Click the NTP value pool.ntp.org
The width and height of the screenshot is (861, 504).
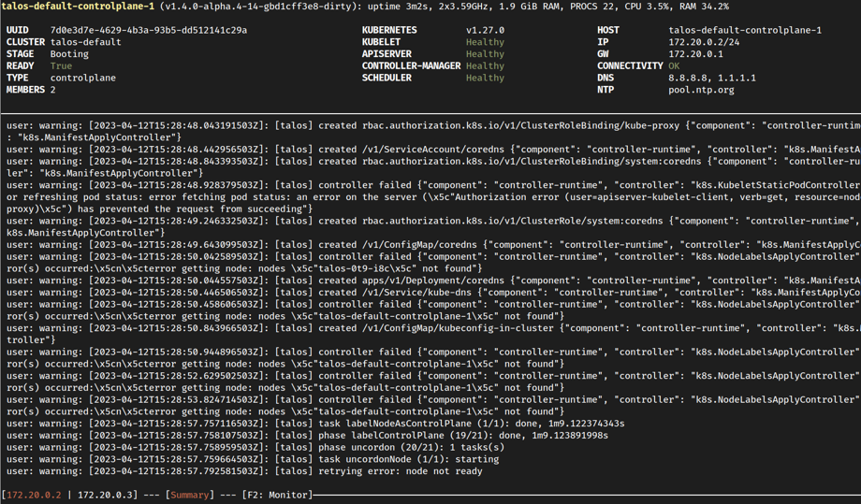[x=701, y=90]
